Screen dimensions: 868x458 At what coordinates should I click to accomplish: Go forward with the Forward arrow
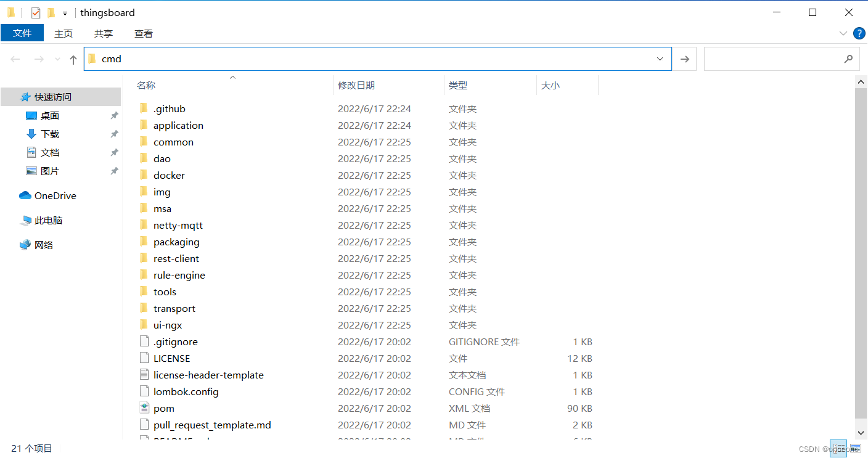coord(39,59)
